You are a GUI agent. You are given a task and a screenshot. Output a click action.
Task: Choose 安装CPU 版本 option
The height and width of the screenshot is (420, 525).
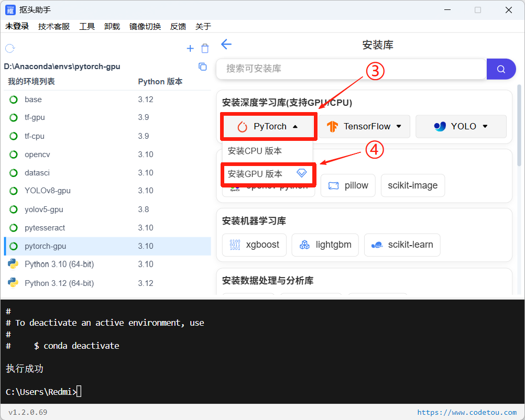click(268, 151)
